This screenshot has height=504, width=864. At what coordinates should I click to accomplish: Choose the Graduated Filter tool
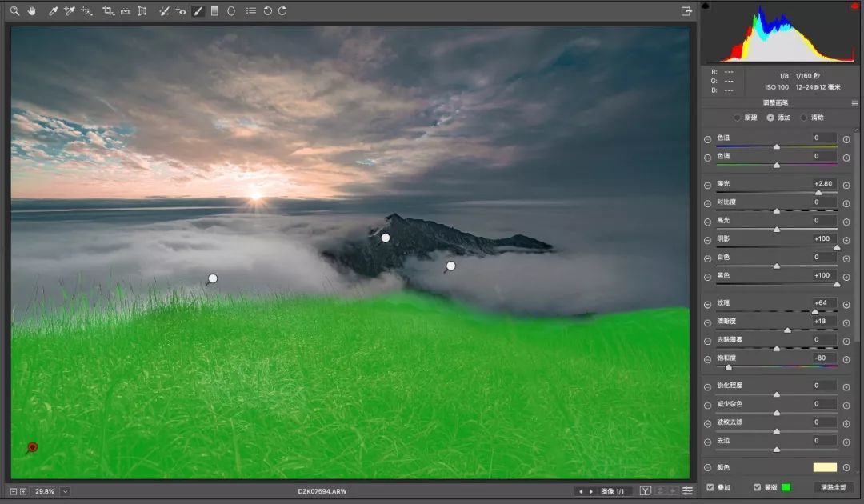[x=215, y=10]
